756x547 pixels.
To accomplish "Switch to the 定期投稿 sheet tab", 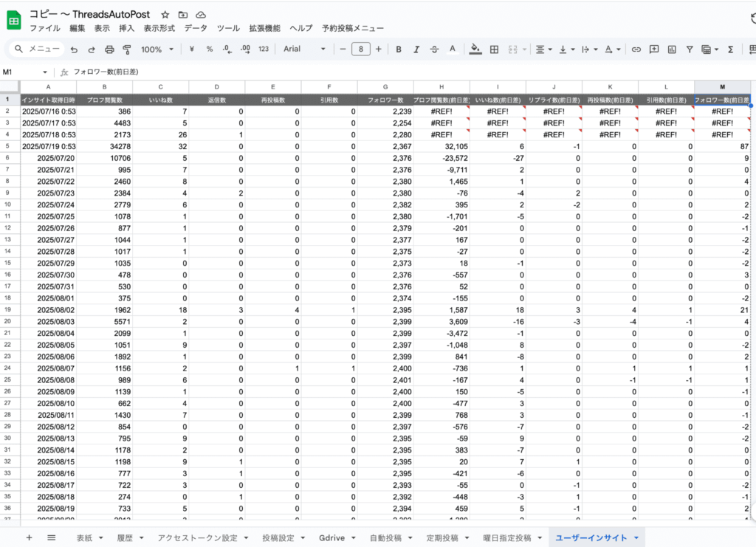I will click(443, 538).
